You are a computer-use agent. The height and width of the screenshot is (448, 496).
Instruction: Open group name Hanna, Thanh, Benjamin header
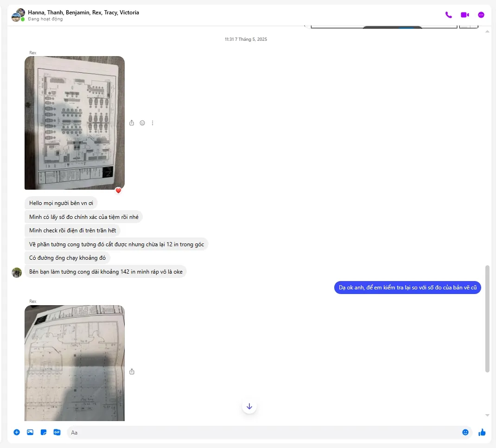[x=83, y=13]
